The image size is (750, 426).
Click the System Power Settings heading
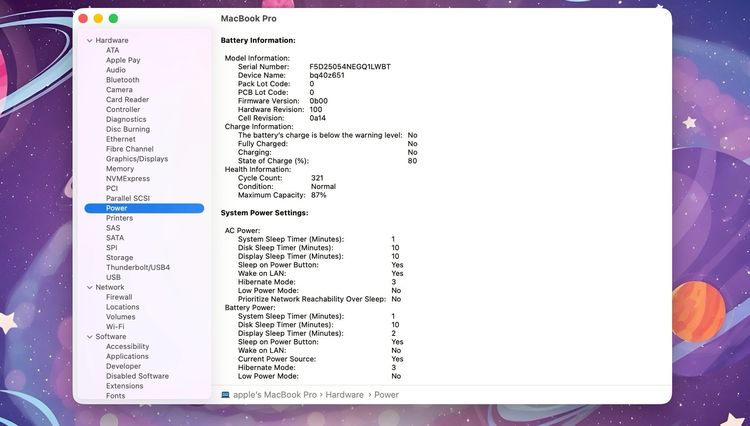coord(265,213)
